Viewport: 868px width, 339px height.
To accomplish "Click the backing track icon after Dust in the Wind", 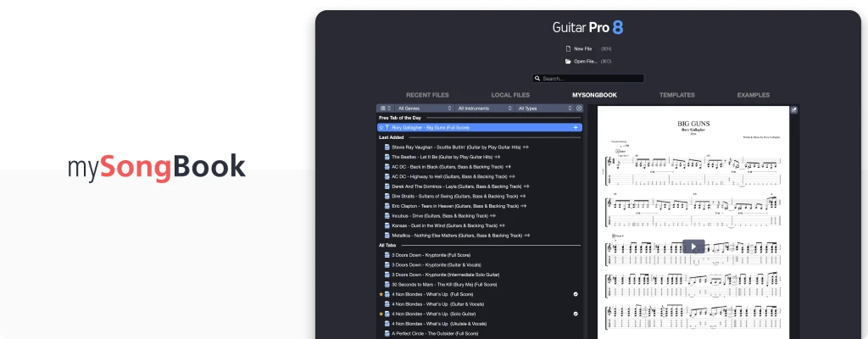I will pyautogui.click(x=502, y=225).
